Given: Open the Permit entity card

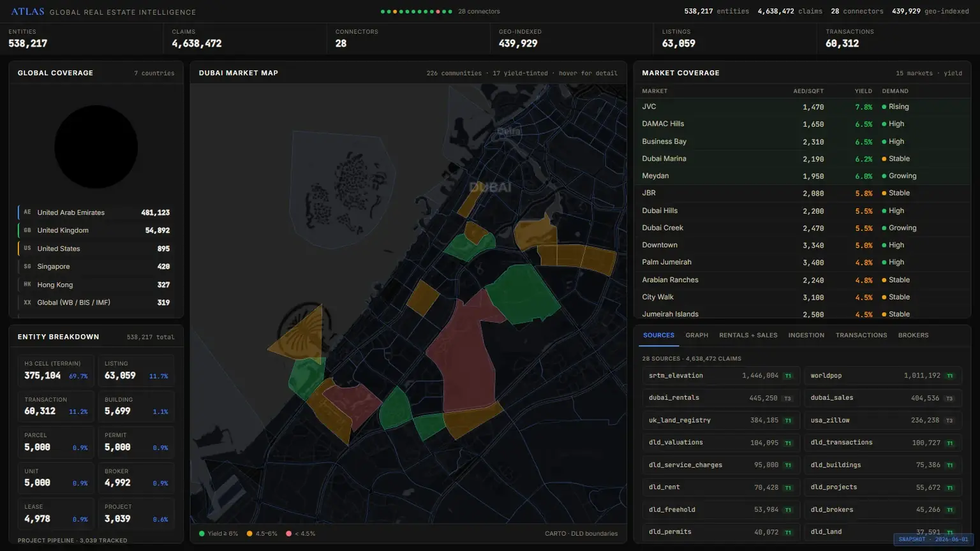Looking at the screenshot, I should [137, 442].
